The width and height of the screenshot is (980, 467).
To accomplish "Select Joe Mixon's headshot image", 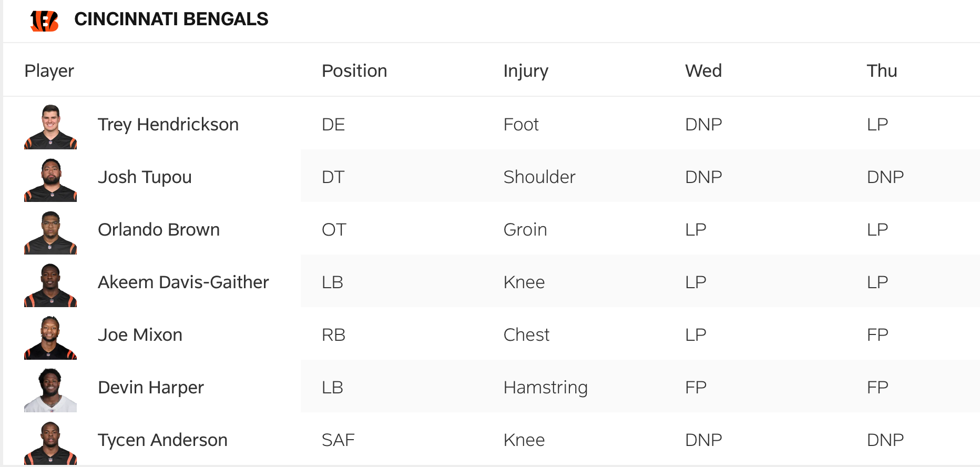I will [x=50, y=338].
